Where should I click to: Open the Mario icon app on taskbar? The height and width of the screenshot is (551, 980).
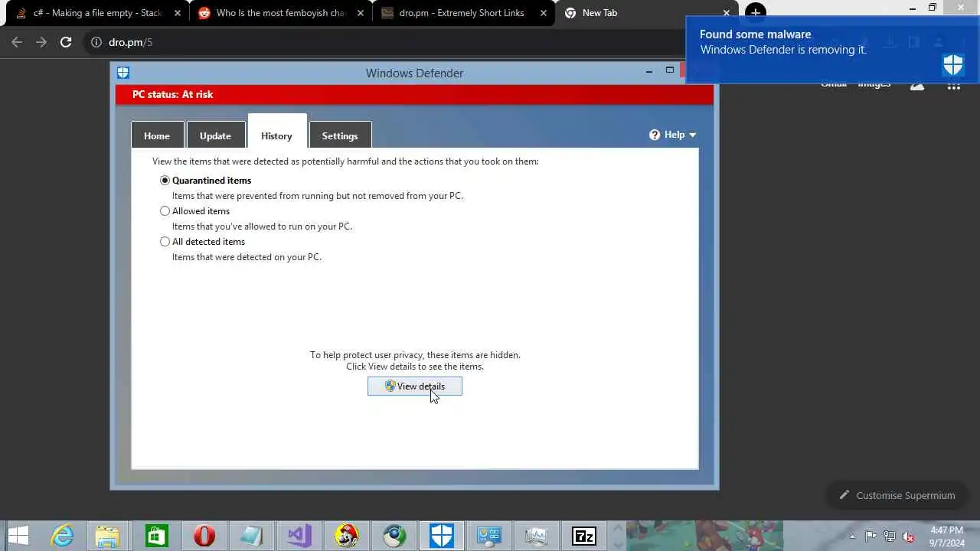347,536
